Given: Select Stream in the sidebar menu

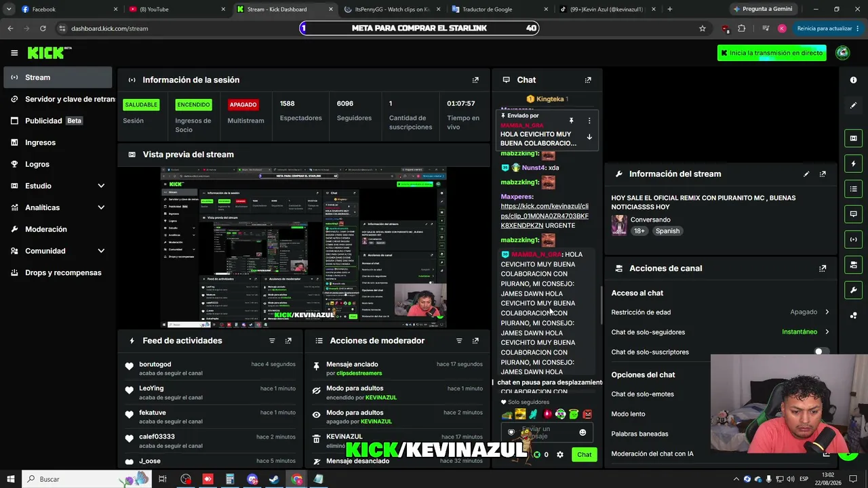Looking at the screenshot, I should pos(58,77).
